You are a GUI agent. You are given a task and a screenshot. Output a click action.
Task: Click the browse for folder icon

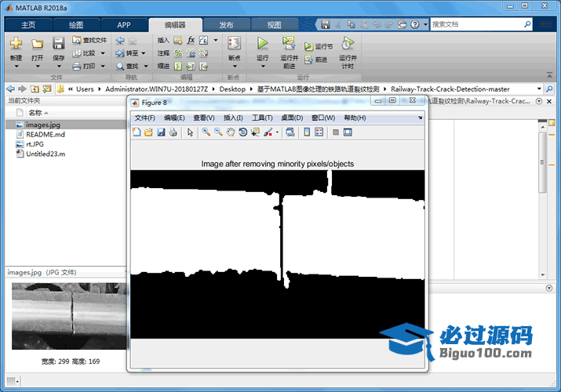[x=47, y=89]
